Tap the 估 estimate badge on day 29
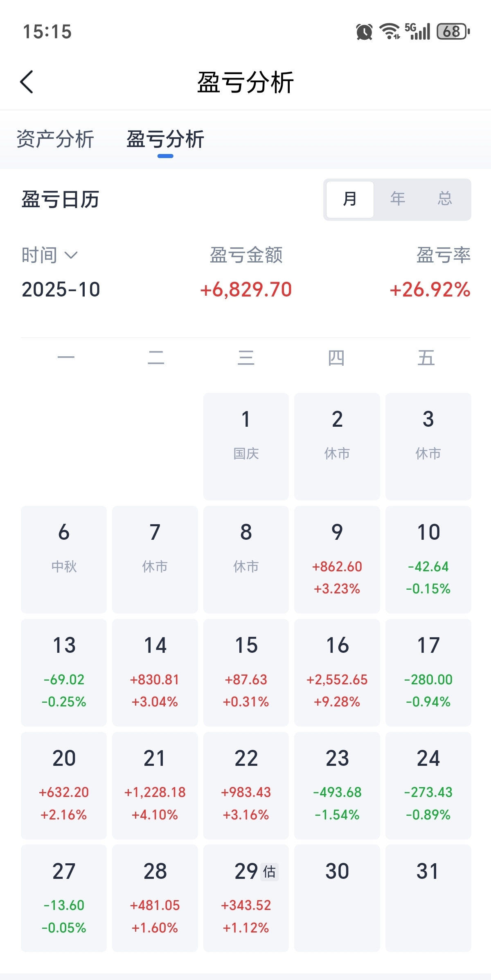The height and width of the screenshot is (980, 491). click(269, 871)
